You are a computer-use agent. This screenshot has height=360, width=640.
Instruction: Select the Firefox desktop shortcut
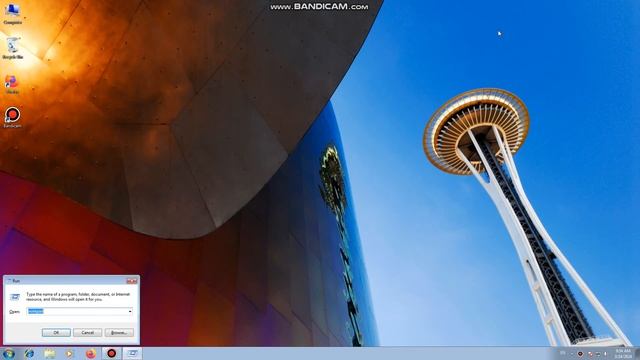pyautogui.click(x=12, y=84)
